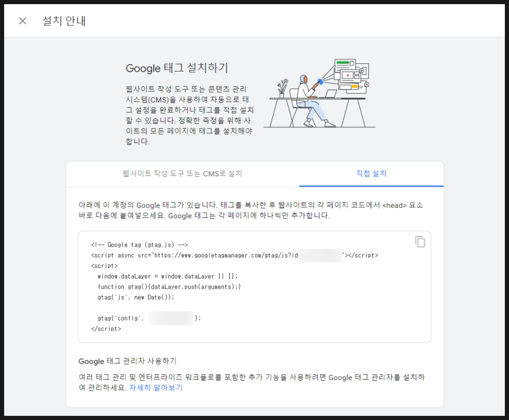Open the 자세히 알아보기 link

click(155, 387)
